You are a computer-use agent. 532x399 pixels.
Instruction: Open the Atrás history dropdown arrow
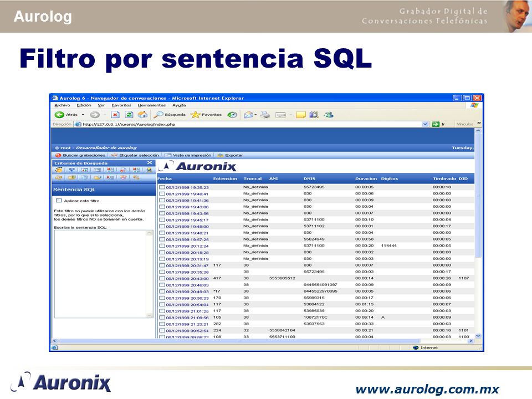[83, 115]
